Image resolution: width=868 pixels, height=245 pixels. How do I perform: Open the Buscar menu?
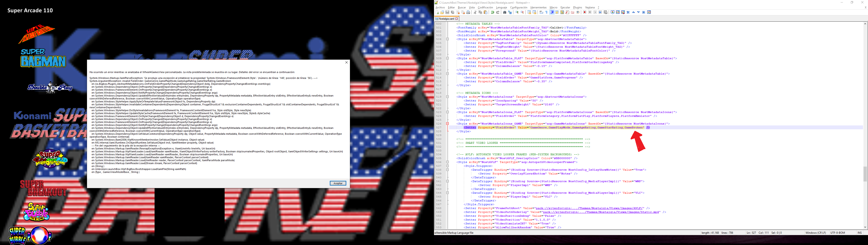(x=462, y=7)
